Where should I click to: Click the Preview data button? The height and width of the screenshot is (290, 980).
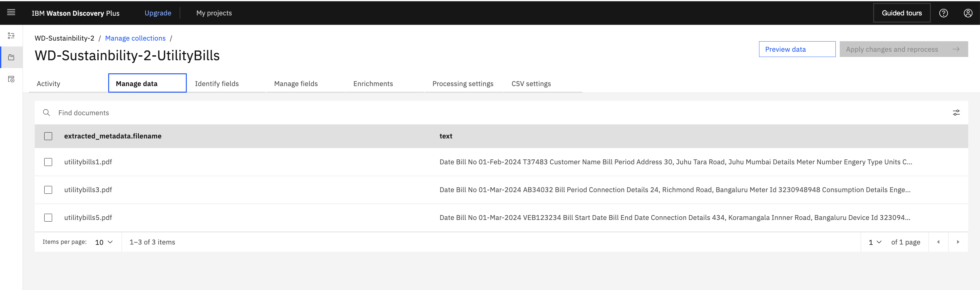(x=797, y=49)
